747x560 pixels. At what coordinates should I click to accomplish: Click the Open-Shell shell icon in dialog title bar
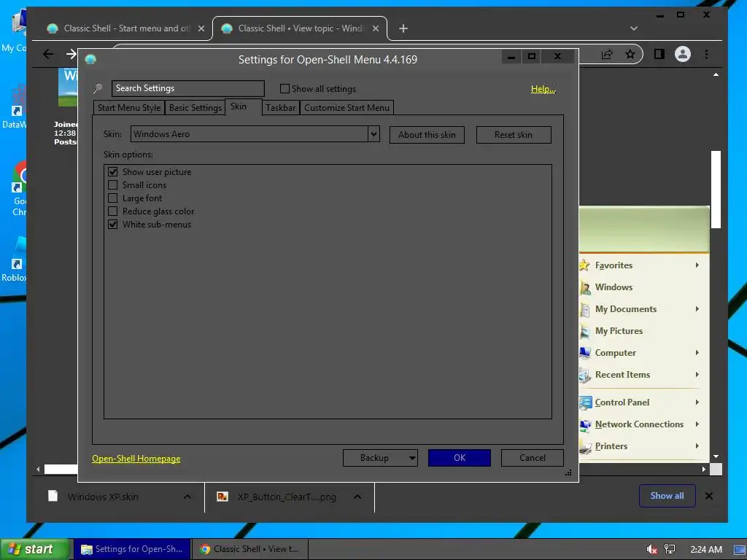90,59
